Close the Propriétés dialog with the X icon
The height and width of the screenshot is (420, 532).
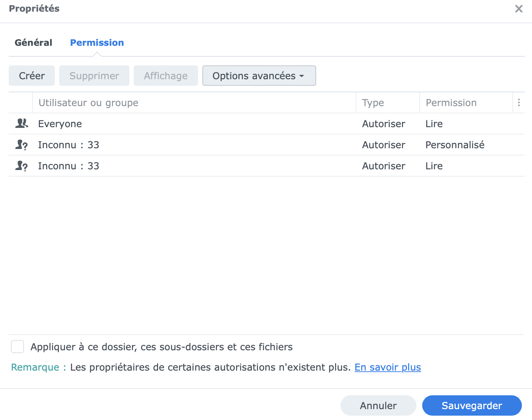[x=519, y=9]
